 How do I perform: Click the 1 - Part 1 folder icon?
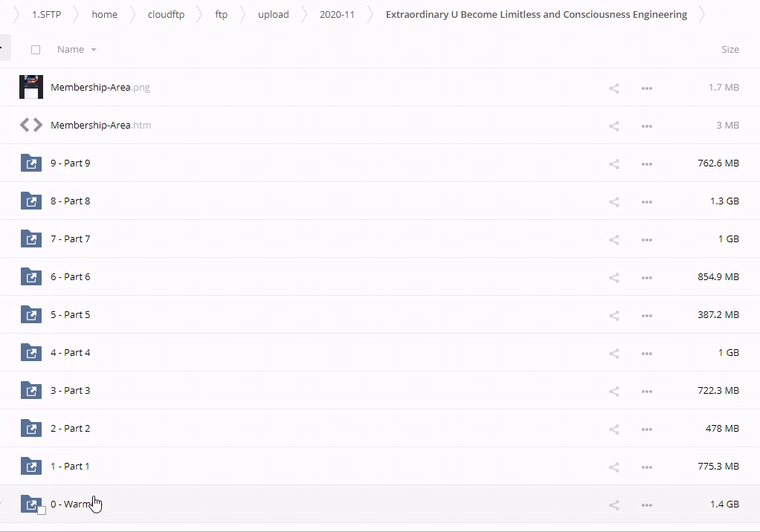click(31, 467)
